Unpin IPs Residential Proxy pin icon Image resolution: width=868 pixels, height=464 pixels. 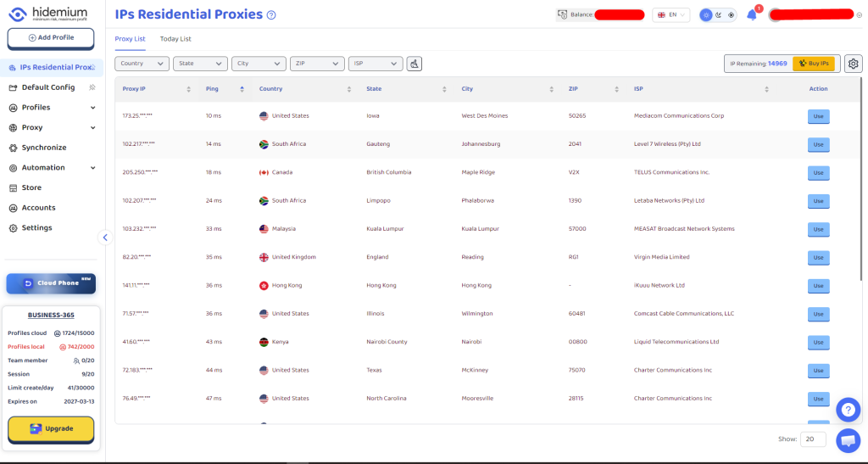[x=93, y=68]
